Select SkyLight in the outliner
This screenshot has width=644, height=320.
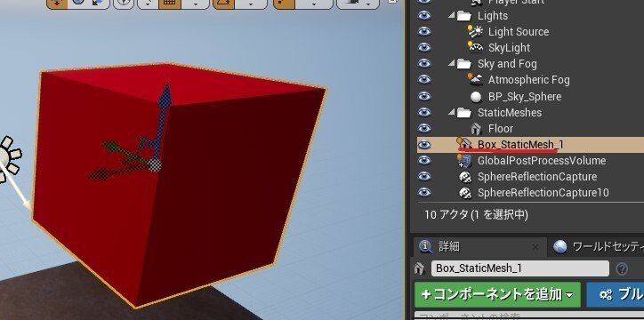click(510, 48)
